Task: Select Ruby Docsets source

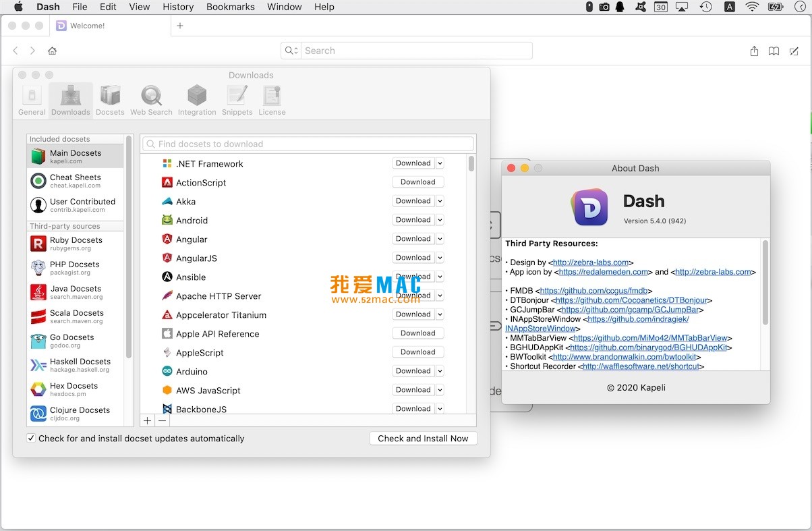Action: 76,244
